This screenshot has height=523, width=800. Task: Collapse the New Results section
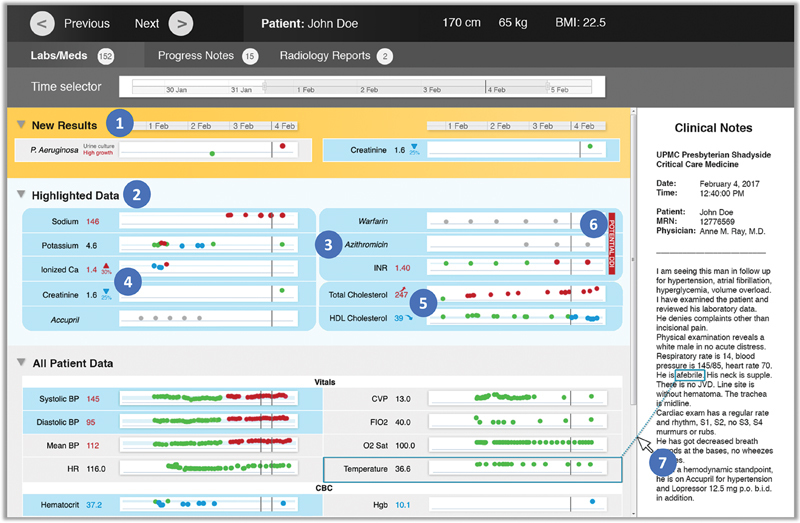point(21,124)
